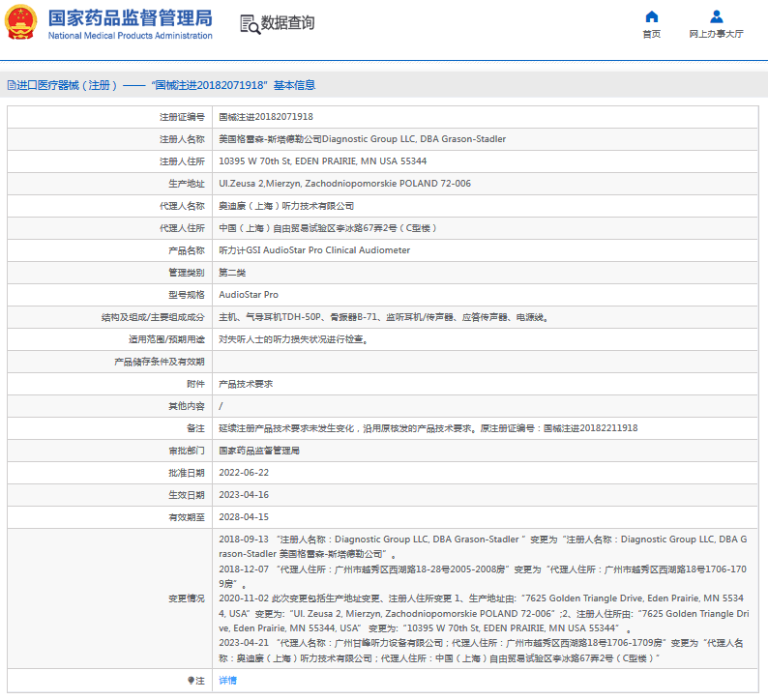Select agent name 奥迪康（上海）听力技术有限公司

286,206
